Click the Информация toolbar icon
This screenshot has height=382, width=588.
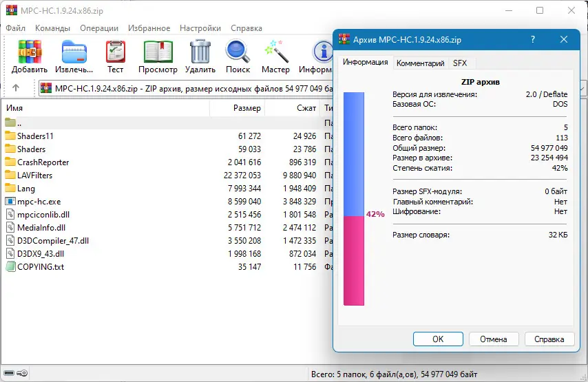322,52
